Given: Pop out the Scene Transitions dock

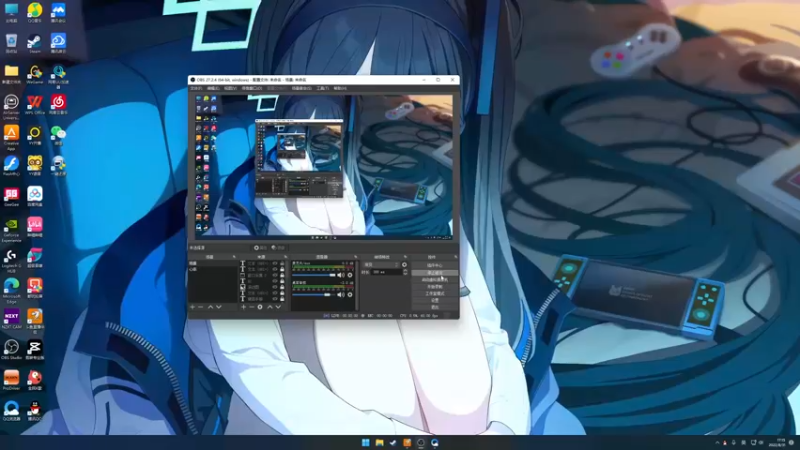Looking at the screenshot, I should 405,257.
